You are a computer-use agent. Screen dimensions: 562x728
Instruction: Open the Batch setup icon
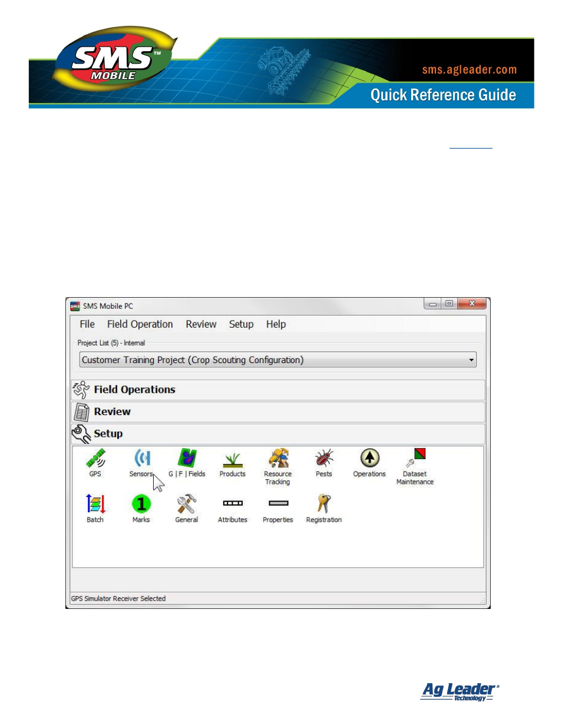(x=95, y=504)
